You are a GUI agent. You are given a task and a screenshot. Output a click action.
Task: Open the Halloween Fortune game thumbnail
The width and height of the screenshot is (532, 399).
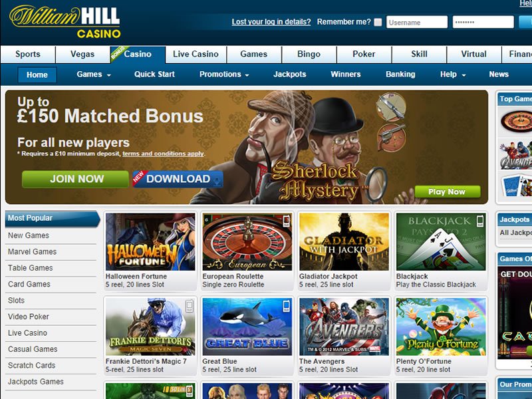pos(150,241)
